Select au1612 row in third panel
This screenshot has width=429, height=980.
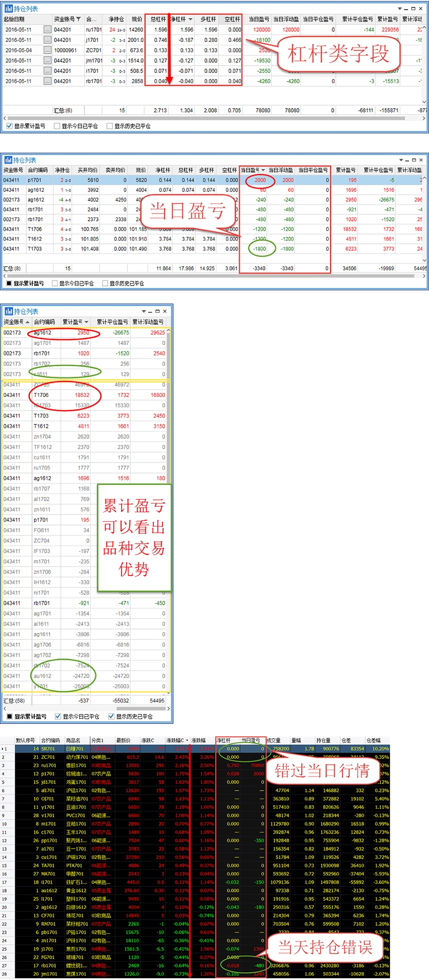click(84, 676)
